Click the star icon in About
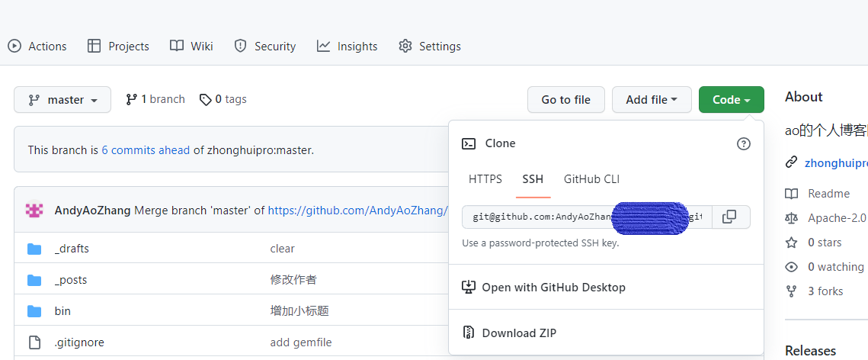This screenshot has height=360, width=868. click(792, 243)
